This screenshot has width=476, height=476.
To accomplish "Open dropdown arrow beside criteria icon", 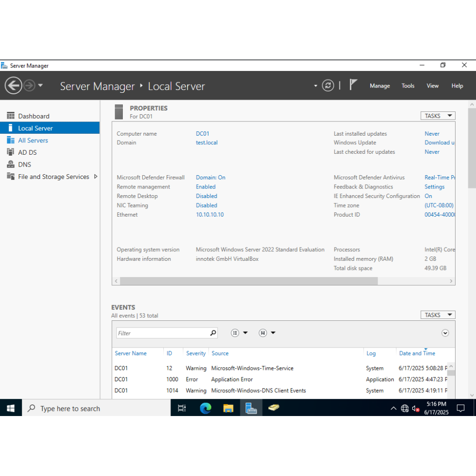I will (245, 333).
